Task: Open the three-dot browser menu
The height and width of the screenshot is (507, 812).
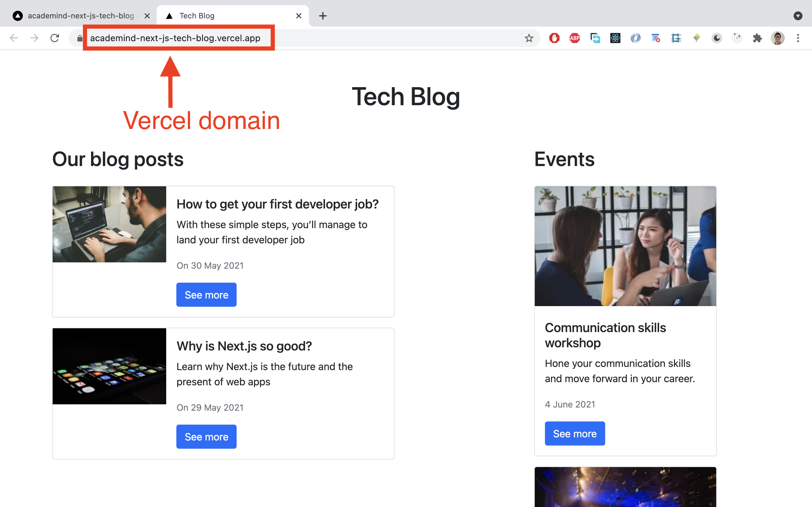Action: pyautogui.click(x=798, y=38)
